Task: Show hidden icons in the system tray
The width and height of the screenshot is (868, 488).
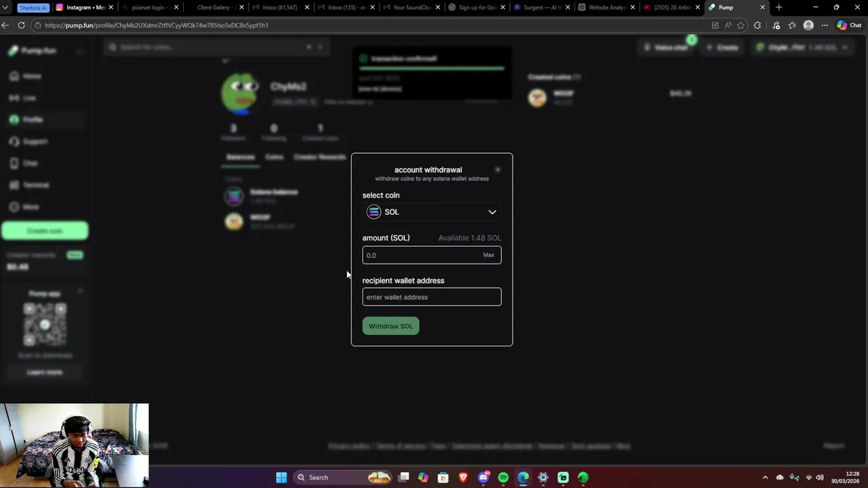Action: tap(765, 477)
